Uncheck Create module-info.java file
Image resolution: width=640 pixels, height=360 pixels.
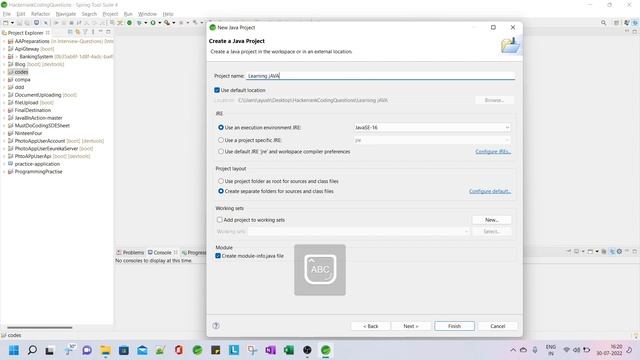(x=218, y=256)
